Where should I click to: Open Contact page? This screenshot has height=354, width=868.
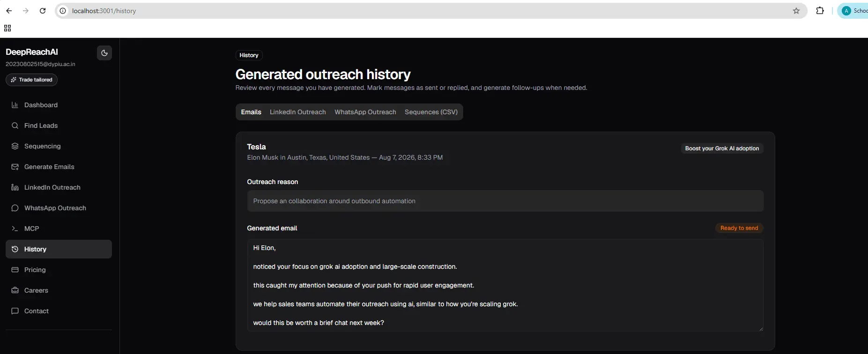(59, 311)
